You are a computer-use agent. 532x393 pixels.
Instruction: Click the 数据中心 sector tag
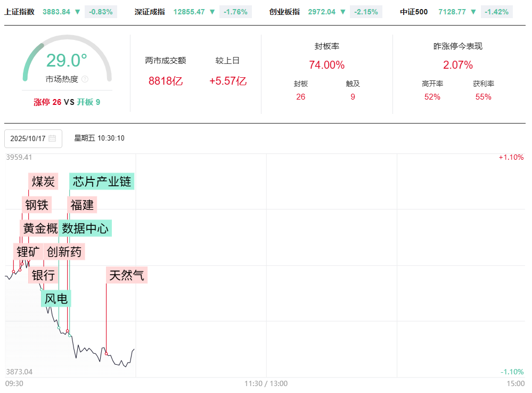click(x=85, y=228)
